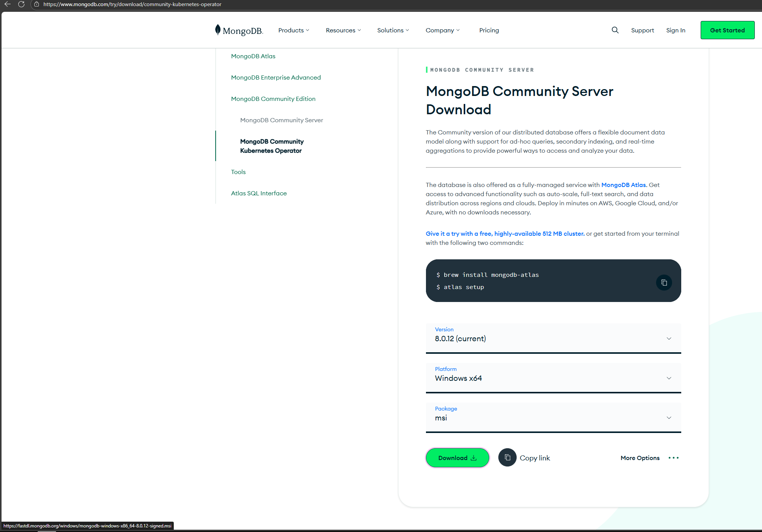Click the Copy link text

coord(535,458)
